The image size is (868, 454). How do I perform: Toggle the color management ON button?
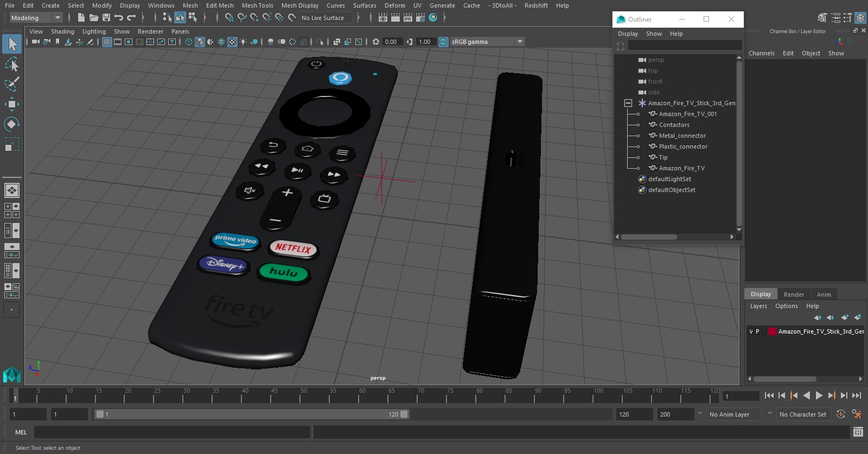(443, 42)
